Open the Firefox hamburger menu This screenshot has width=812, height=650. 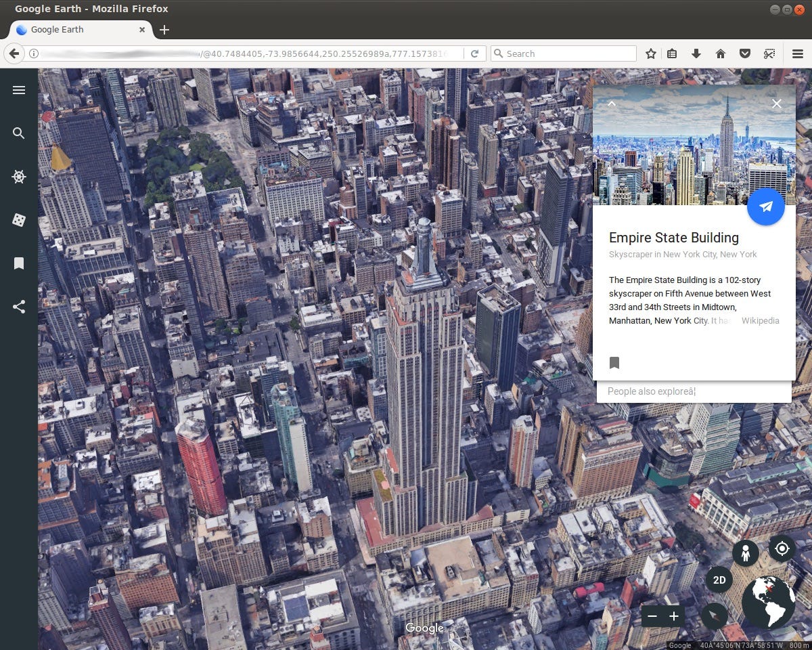tap(798, 53)
